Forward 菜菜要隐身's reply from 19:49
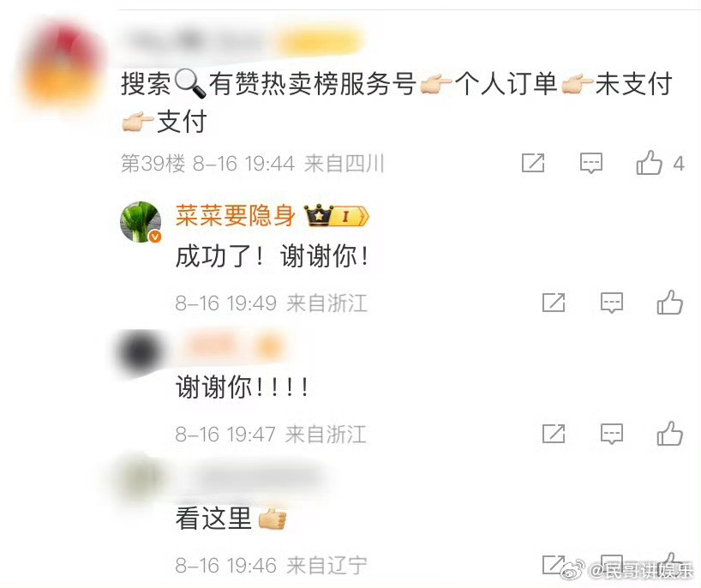Viewport: 701px width, 588px height. click(x=554, y=303)
